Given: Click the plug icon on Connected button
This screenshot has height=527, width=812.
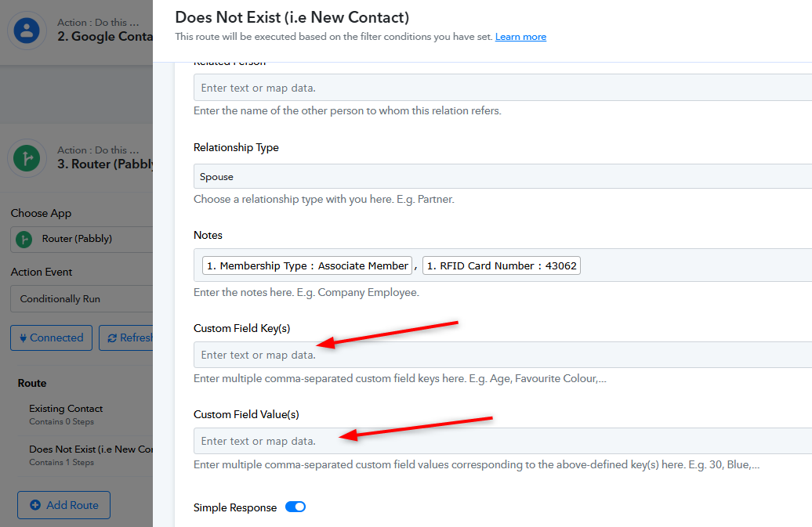Looking at the screenshot, I should pos(23,337).
